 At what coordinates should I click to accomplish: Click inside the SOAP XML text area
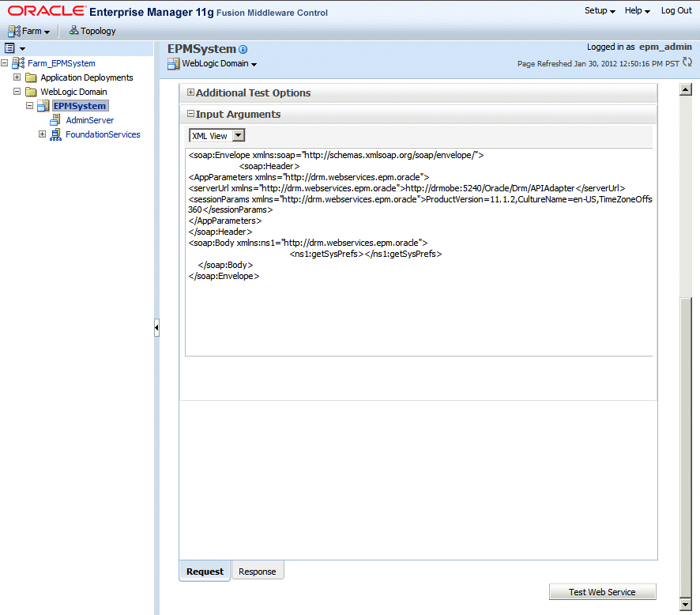point(419,252)
